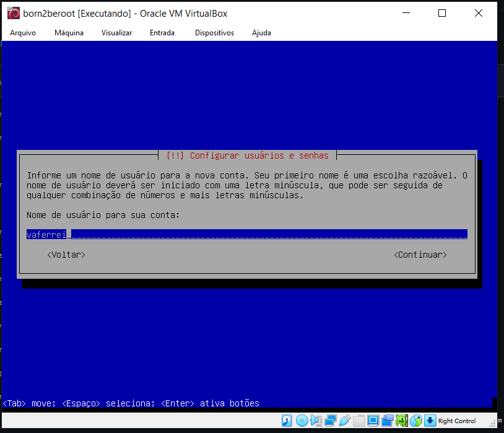
Task: Click the green CPU virtualization status icon
Action: (x=401, y=421)
